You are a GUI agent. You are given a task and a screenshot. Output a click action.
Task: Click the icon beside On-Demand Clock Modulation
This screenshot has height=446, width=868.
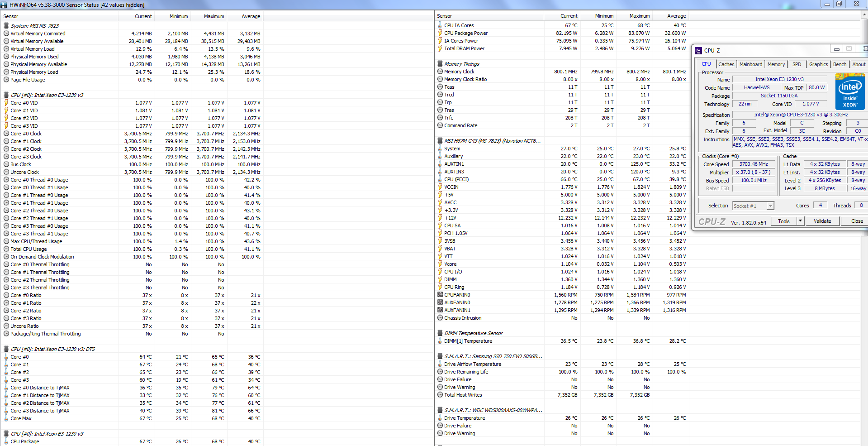pos(6,257)
